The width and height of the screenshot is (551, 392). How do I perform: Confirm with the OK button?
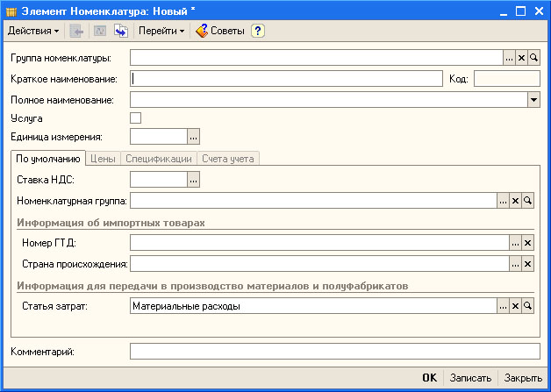click(429, 378)
